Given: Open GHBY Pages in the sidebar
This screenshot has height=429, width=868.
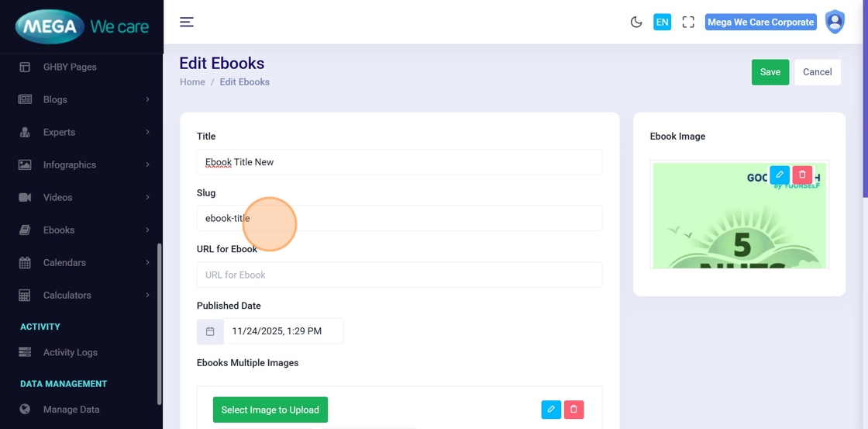Looking at the screenshot, I should point(70,67).
